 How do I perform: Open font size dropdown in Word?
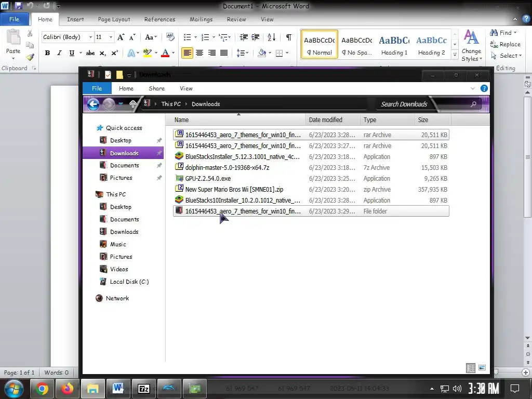[x=111, y=37]
